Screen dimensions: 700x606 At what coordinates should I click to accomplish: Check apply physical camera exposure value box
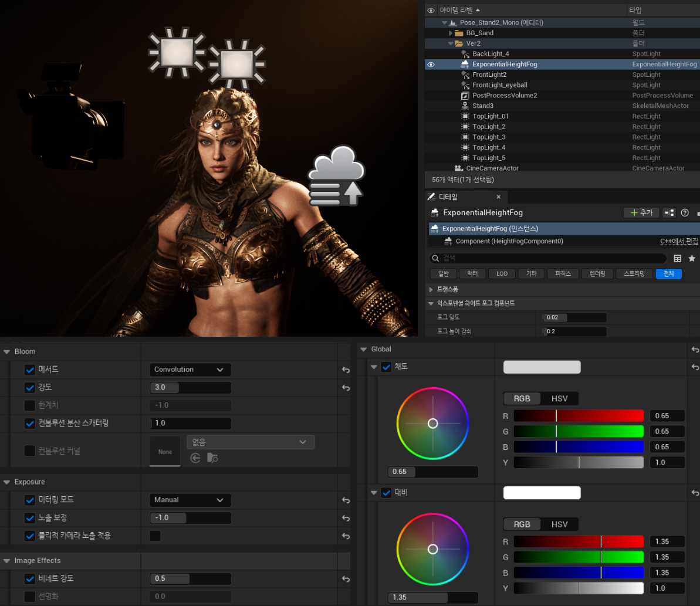pos(155,536)
